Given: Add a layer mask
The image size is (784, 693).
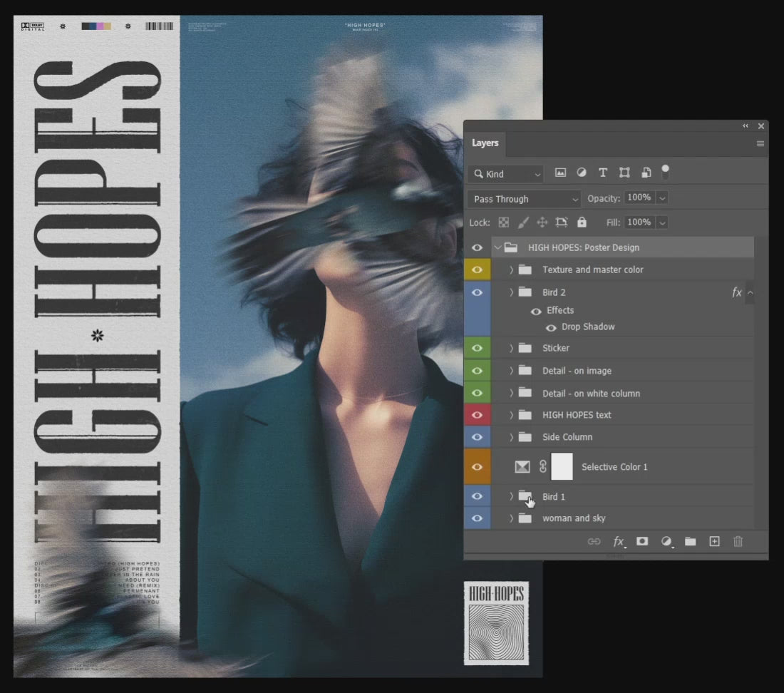Looking at the screenshot, I should 642,541.
